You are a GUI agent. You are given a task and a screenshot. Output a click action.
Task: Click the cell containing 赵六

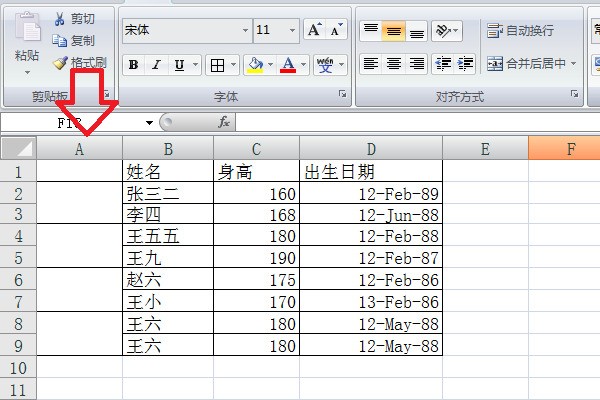pos(168,279)
